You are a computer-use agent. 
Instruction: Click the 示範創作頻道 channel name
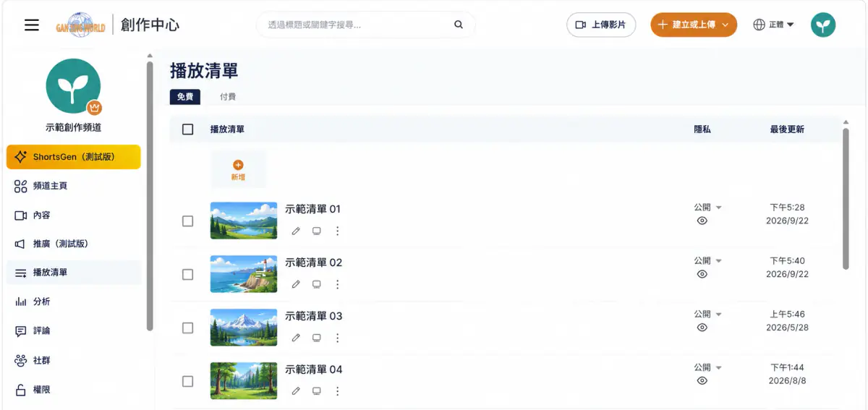pyautogui.click(x=73, y=127)
